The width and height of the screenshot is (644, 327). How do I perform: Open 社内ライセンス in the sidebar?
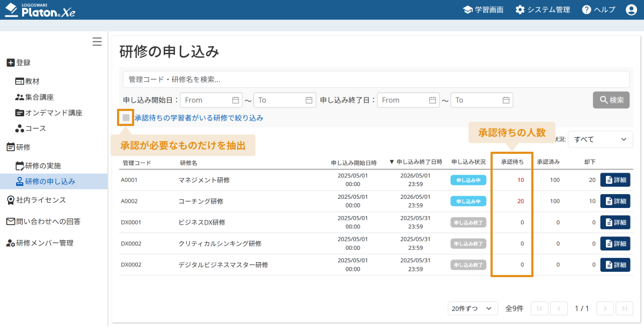tap(36, 200)
